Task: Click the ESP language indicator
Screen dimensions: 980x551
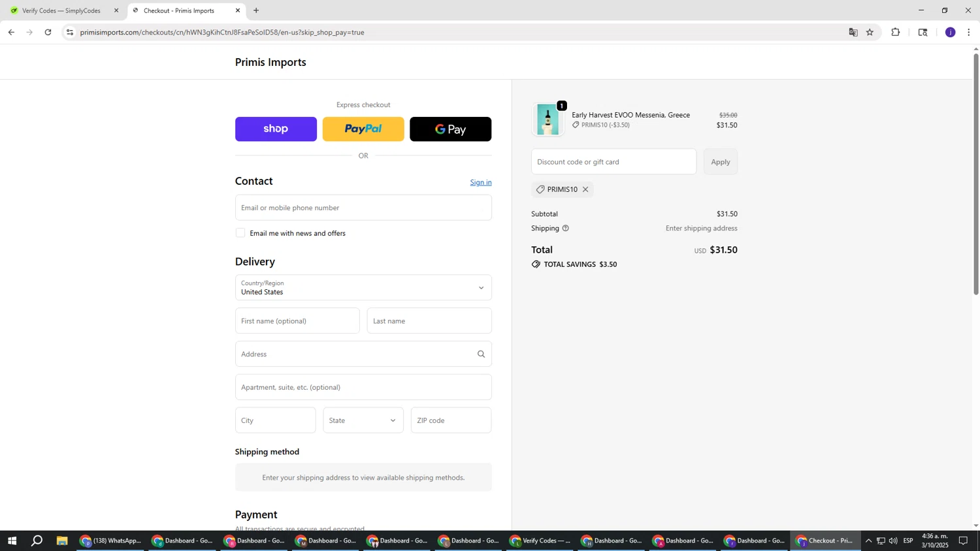Action: pos(908,541)
